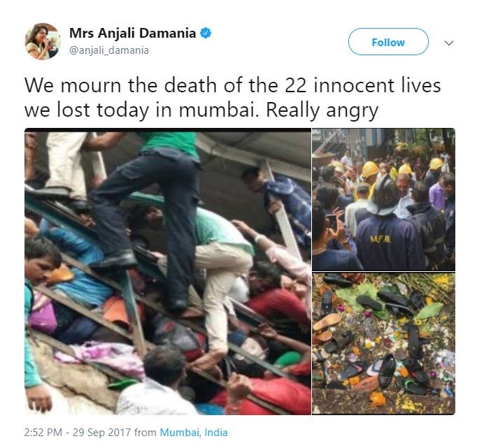Click the word "from" before the location
477x448 pixels.
coord(145,432)
